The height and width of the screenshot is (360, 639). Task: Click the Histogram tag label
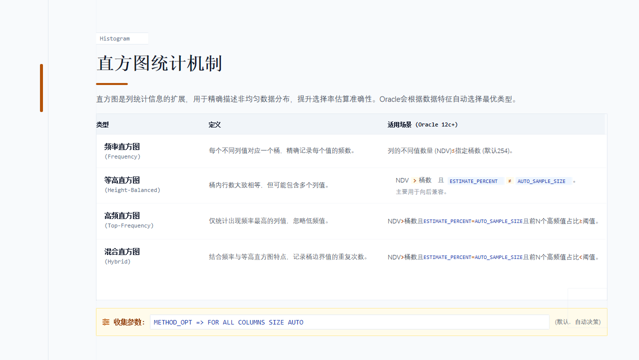tap(115, 39)
